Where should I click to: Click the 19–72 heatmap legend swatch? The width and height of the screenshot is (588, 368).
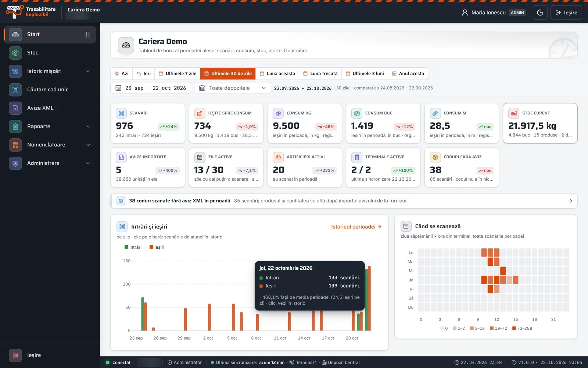492,328
